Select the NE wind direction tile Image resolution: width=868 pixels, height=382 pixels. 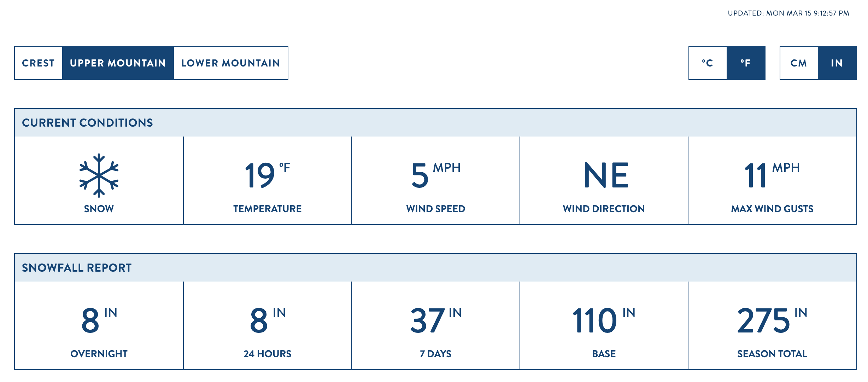click(604, 180)
